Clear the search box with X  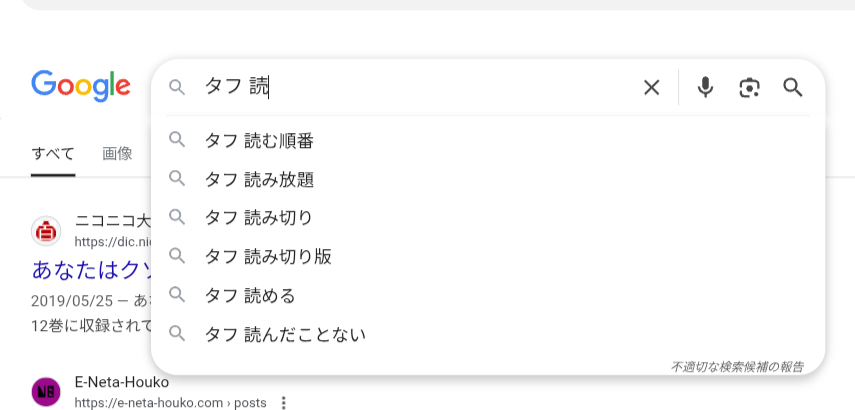652,87
